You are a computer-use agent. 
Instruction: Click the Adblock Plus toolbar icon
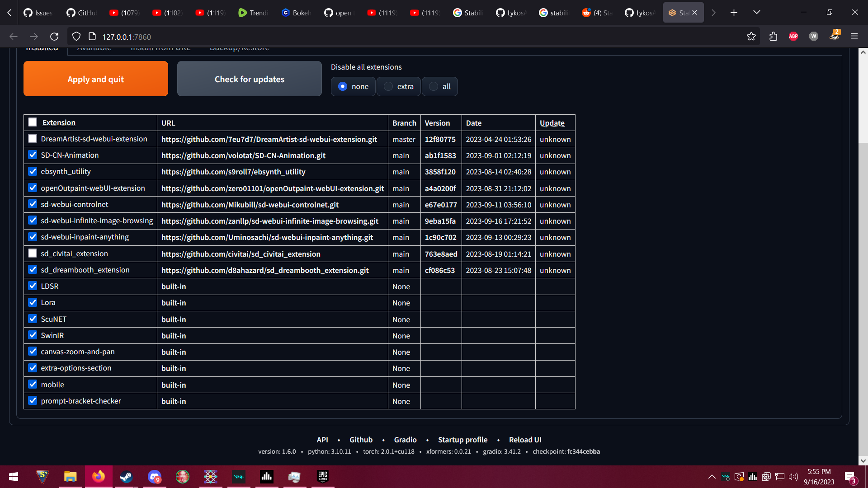(793, 36)
